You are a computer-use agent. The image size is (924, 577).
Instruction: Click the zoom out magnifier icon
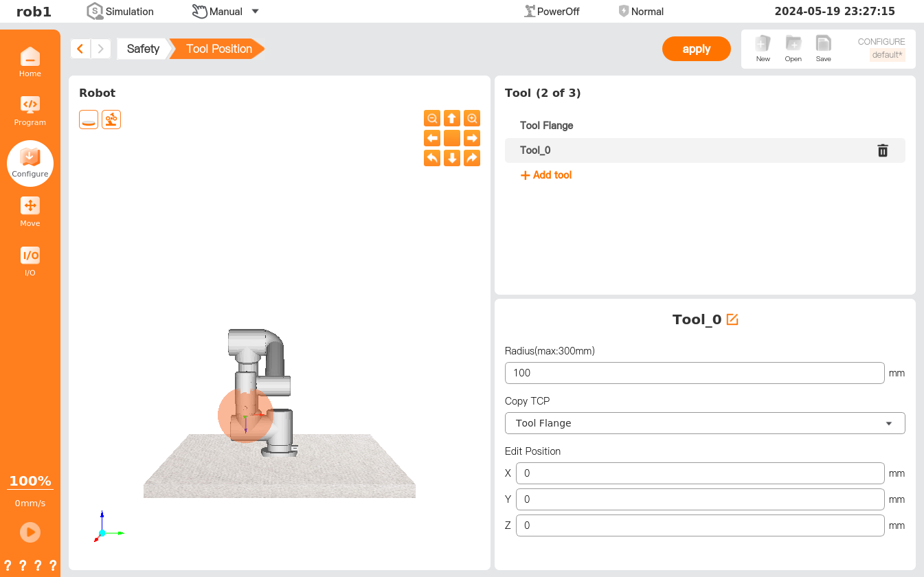(x=432, y=118)
